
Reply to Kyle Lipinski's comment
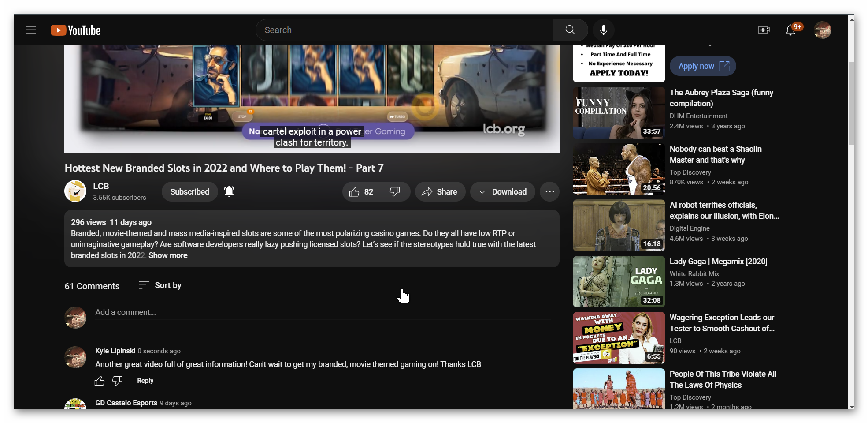point(145,381)
